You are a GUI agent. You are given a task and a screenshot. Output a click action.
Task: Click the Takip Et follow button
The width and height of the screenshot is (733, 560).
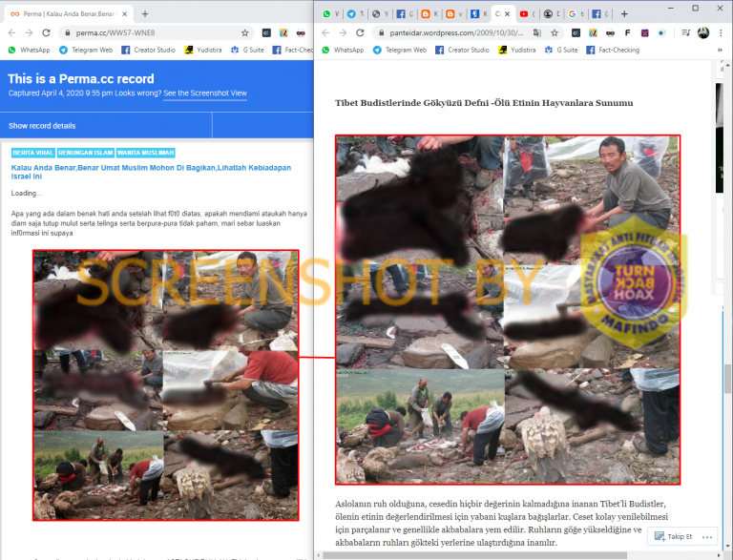coord(673,536)
